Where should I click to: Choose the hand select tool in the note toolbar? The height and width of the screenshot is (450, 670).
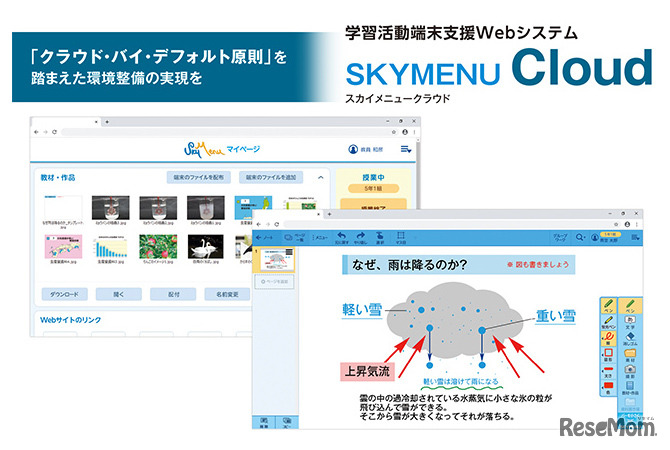point(380,237)
